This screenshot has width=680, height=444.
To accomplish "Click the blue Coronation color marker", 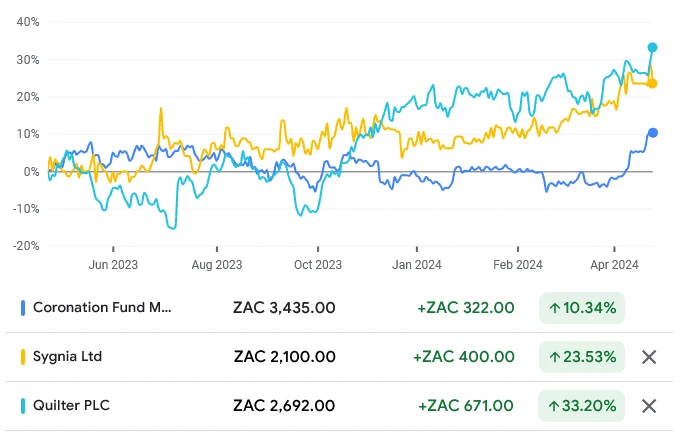I will click(x=23, y=308).
